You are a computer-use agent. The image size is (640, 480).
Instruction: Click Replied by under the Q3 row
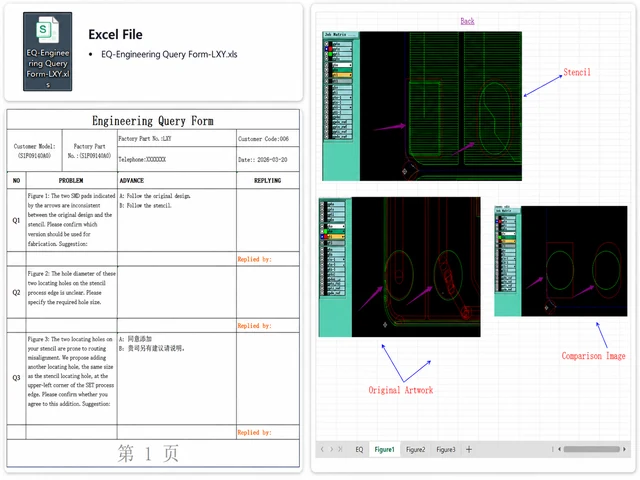254,432
